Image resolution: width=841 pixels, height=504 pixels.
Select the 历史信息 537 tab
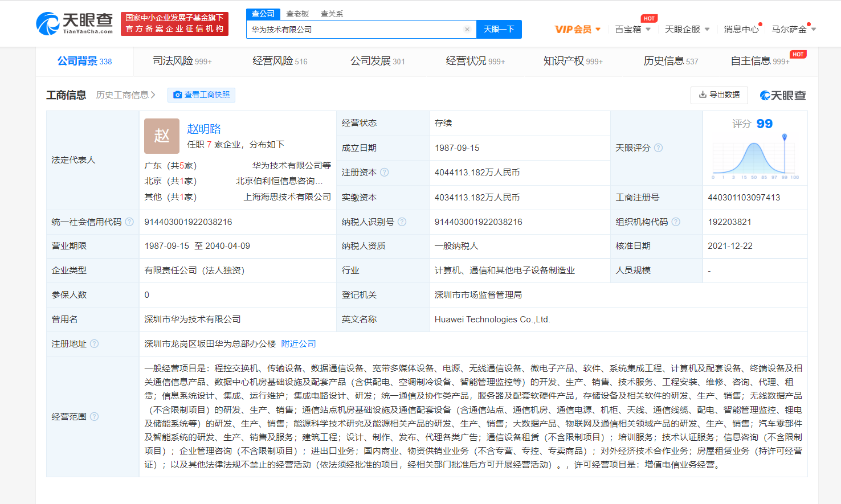pyautogui.click(x=671, y=61)
